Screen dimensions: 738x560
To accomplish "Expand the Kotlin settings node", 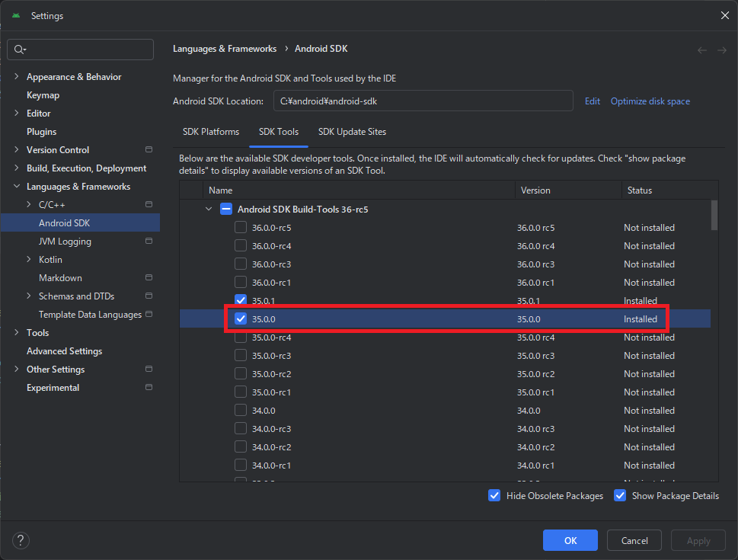I will pos(29,260).
